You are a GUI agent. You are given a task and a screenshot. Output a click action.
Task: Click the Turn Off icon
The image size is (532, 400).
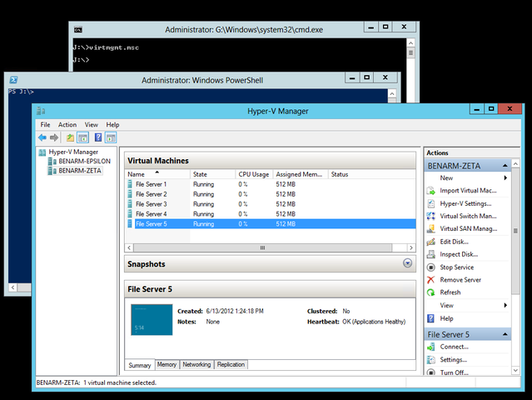tap(431, 372)
